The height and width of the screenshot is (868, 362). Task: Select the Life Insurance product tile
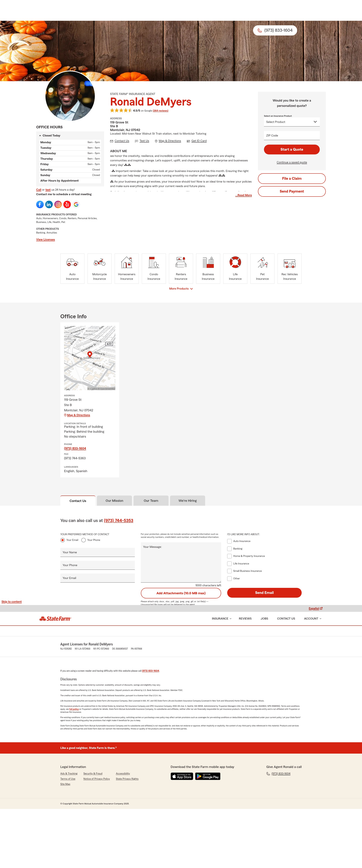pos(235,269)
